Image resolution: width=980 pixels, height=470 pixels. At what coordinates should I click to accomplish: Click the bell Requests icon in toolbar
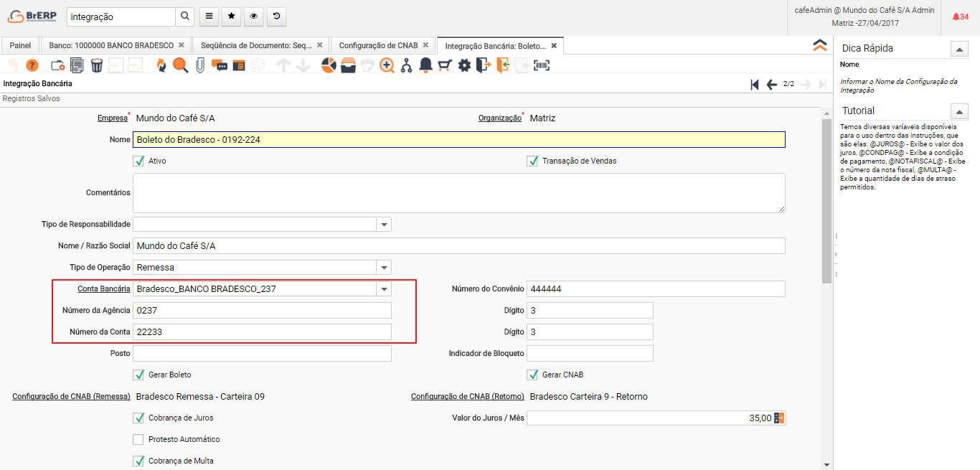[425, 65]
